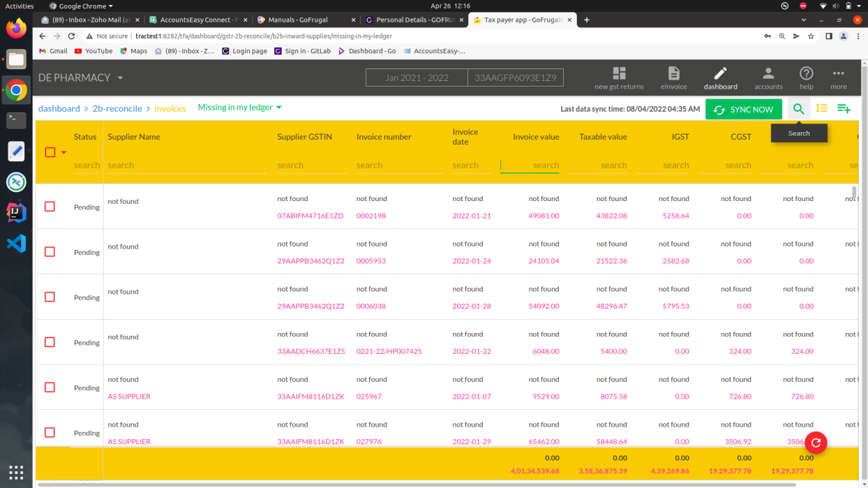Open the einvoice module

(673, 78)
